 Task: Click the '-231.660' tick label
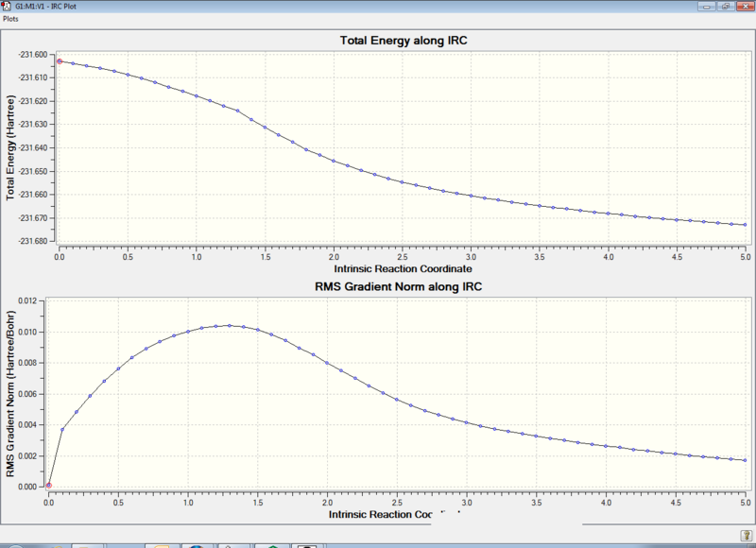33,195
